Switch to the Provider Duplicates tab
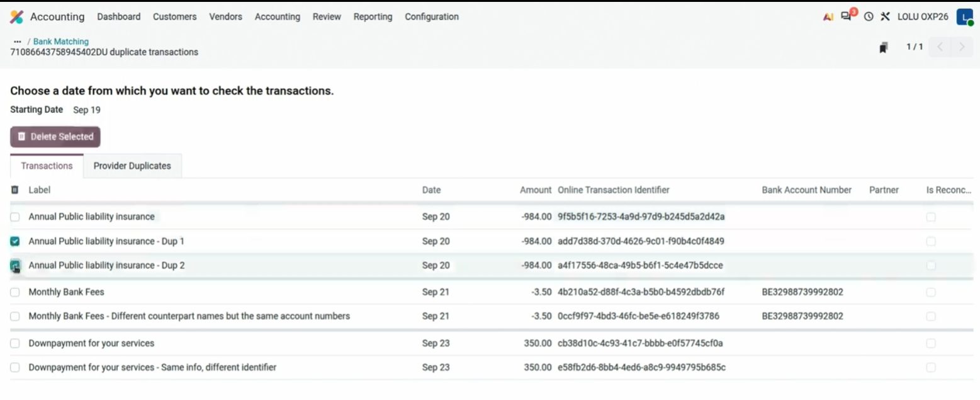This screenshot has height=400, width=980. [132, 166]
